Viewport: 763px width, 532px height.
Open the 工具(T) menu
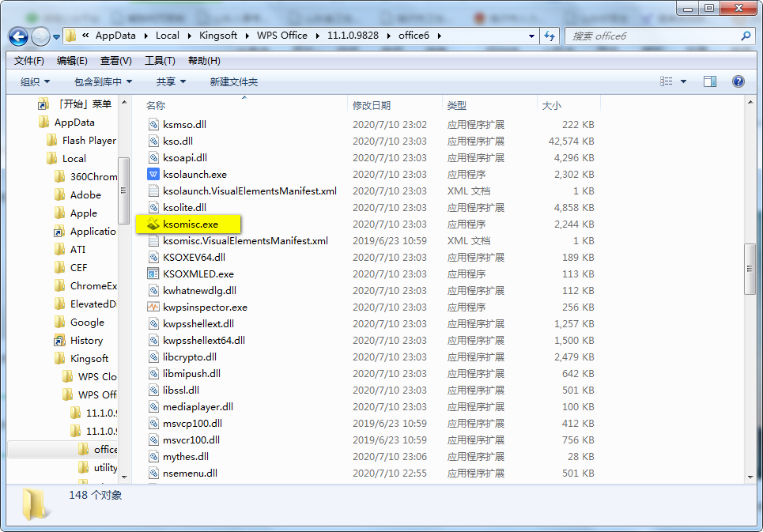(160, 61)
